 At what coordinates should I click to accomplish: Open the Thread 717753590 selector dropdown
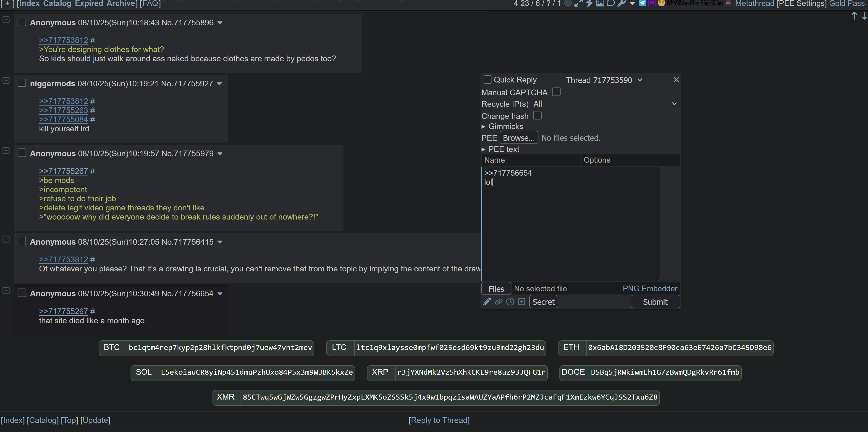tap(604, 80)
